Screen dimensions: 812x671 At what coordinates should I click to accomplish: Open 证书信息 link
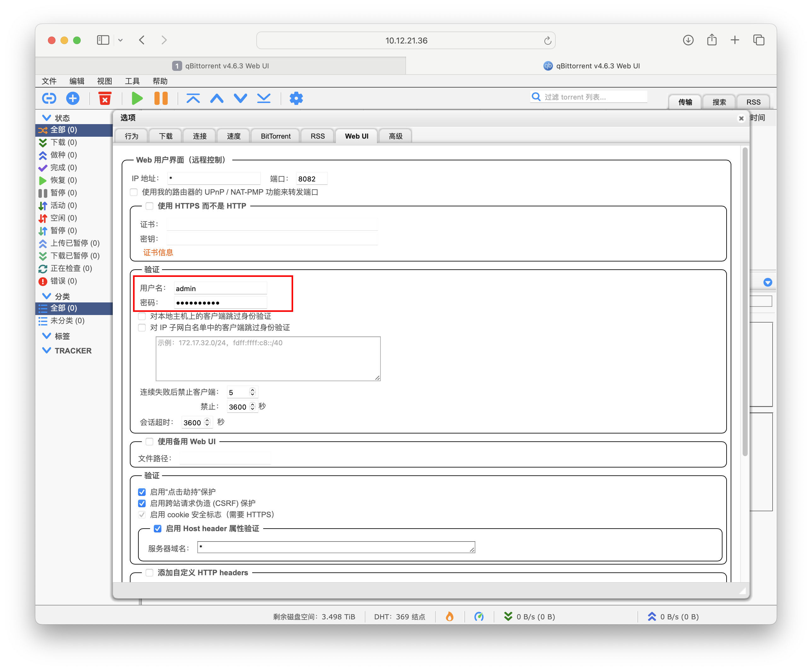158,253
